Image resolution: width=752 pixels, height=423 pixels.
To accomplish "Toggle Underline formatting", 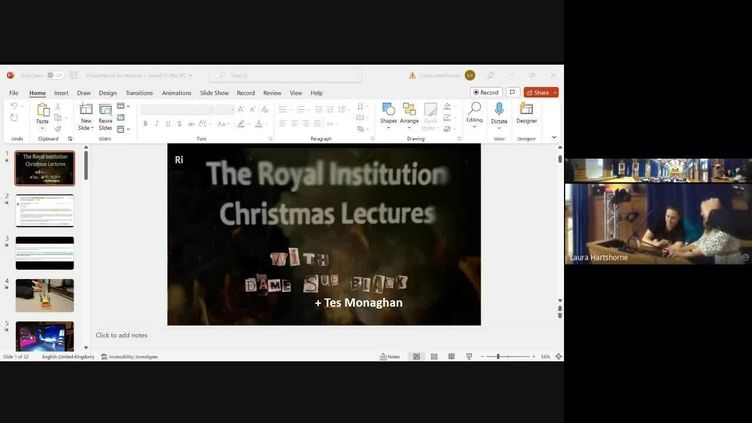I will tap(168, 124).
